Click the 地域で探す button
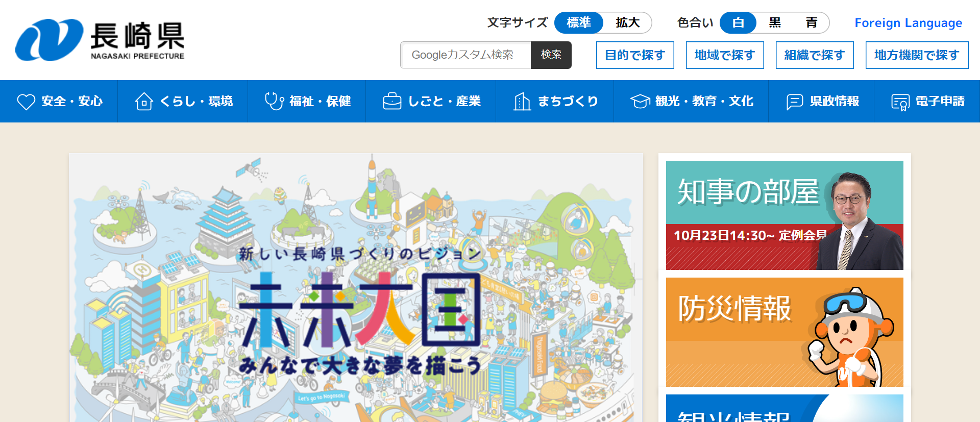The image size is (980, 422). pos(725,55)
